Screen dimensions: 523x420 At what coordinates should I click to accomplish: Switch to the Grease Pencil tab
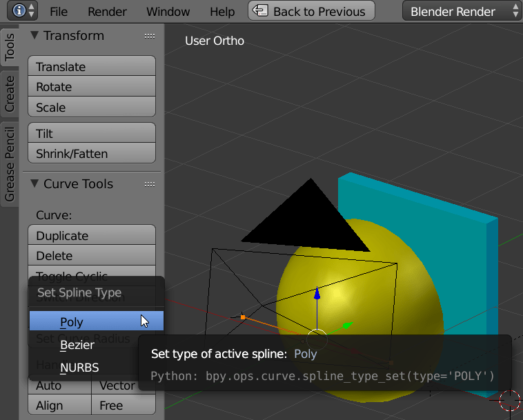tap(10, 164)
